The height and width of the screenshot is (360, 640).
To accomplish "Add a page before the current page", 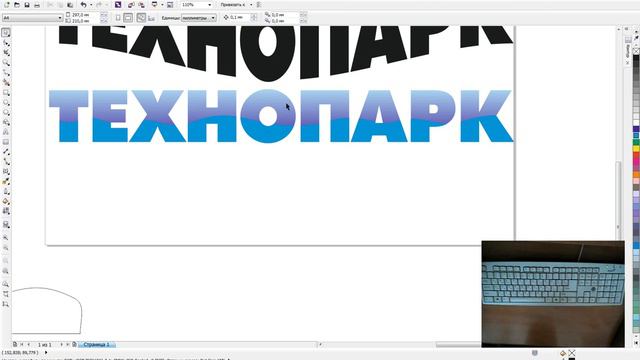I will click(x=15, y=345).
